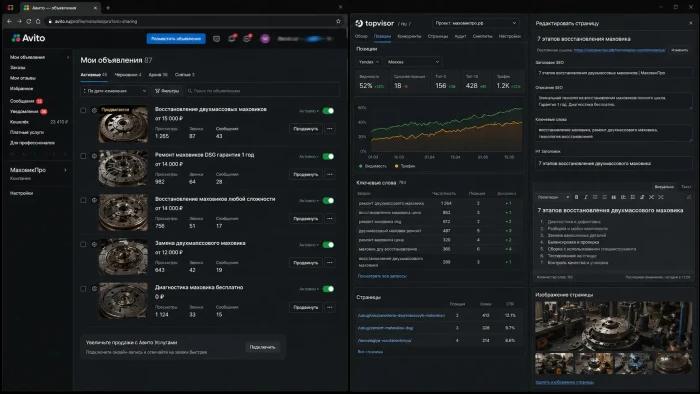Expand 'Мои объявления' sidebar item arrow

pos(68,57)
